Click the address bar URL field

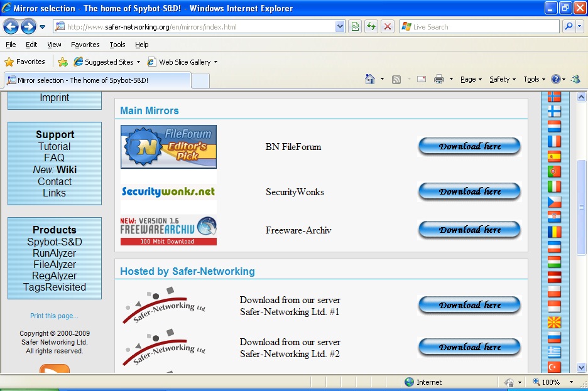pos(195,26)
